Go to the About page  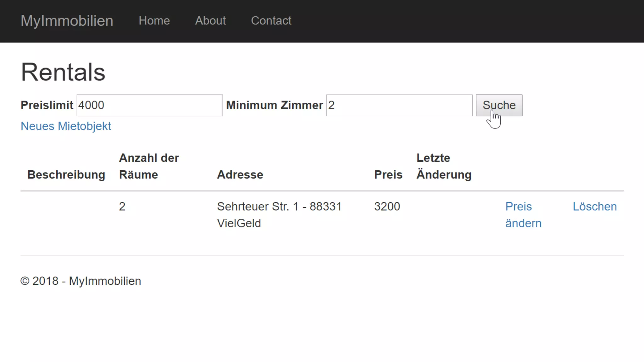210,21
